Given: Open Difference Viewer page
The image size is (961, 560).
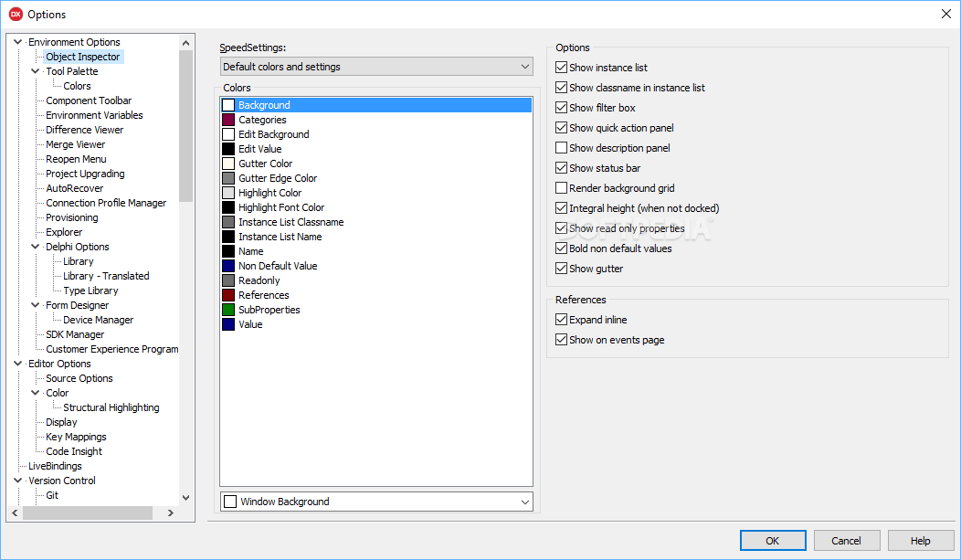Looking at the screenshot, I should (85, 130).
